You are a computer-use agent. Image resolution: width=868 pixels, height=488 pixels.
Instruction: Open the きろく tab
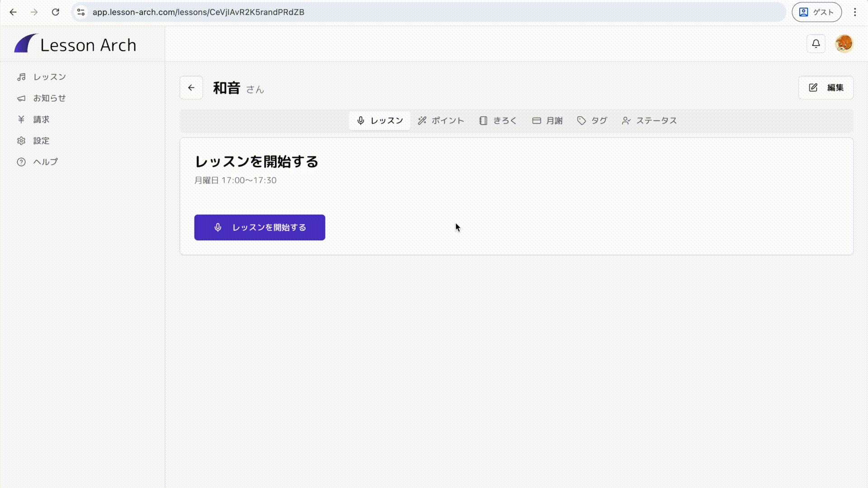pyautogui.click(x=498, y=121)
